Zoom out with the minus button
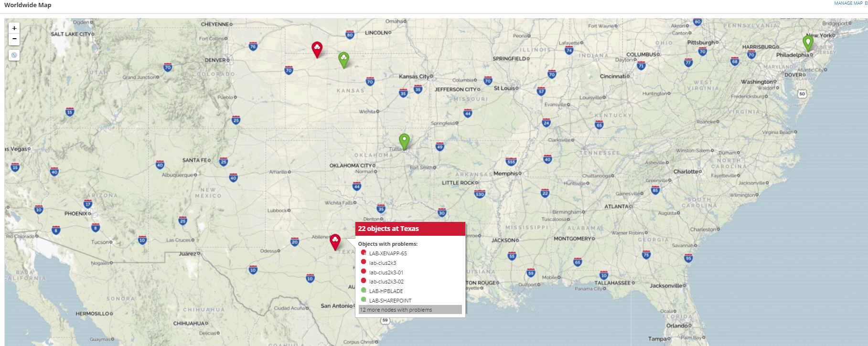868x346 pixels. tap(14, 39)
